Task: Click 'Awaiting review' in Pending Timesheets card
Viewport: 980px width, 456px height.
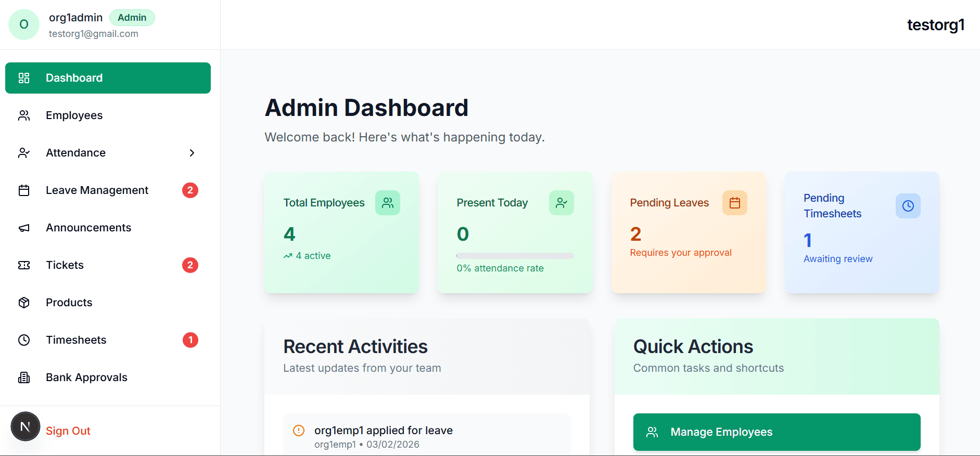Action: click(838, 259)
